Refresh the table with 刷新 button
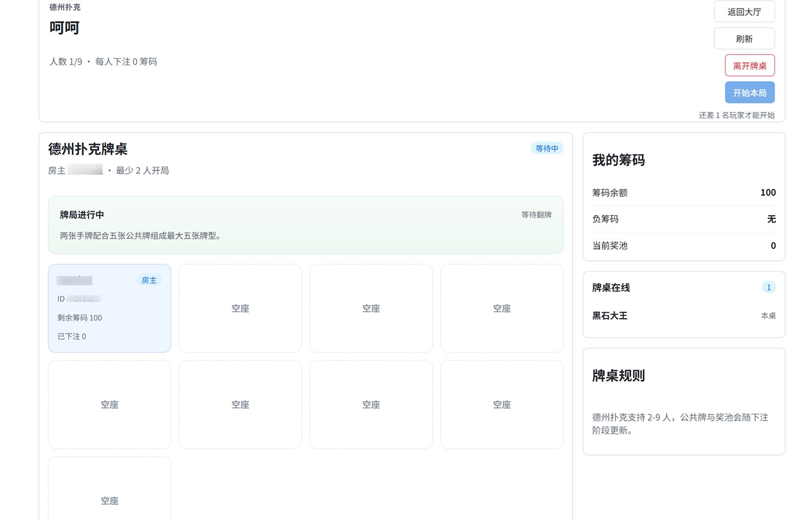 coord(744,39)
